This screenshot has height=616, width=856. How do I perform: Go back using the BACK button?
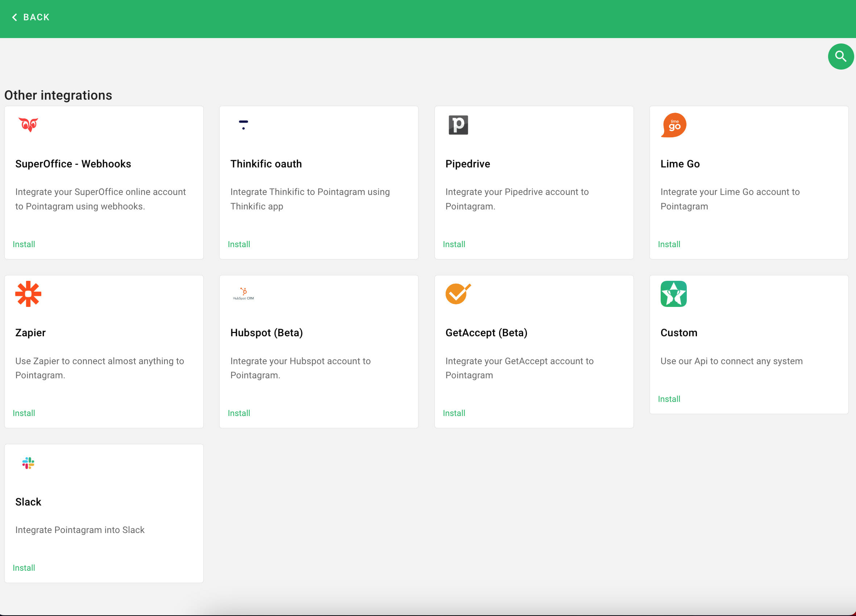(29, 17)
